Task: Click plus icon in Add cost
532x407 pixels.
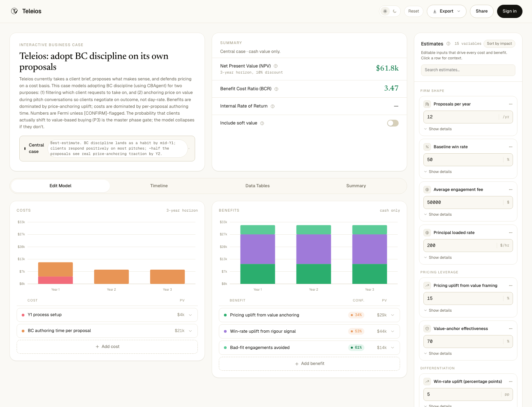Action: point(97,347)
